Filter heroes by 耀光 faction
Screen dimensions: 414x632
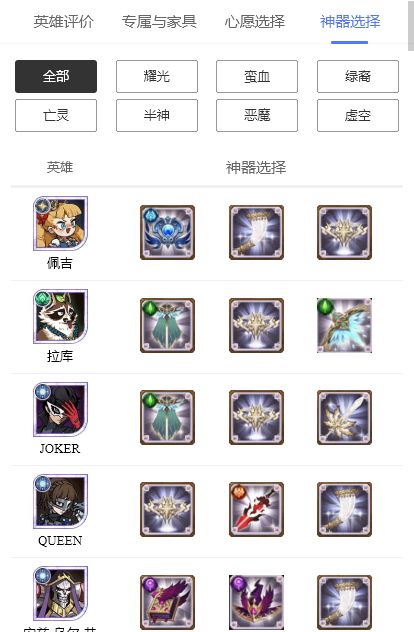[x=157, y=77]
